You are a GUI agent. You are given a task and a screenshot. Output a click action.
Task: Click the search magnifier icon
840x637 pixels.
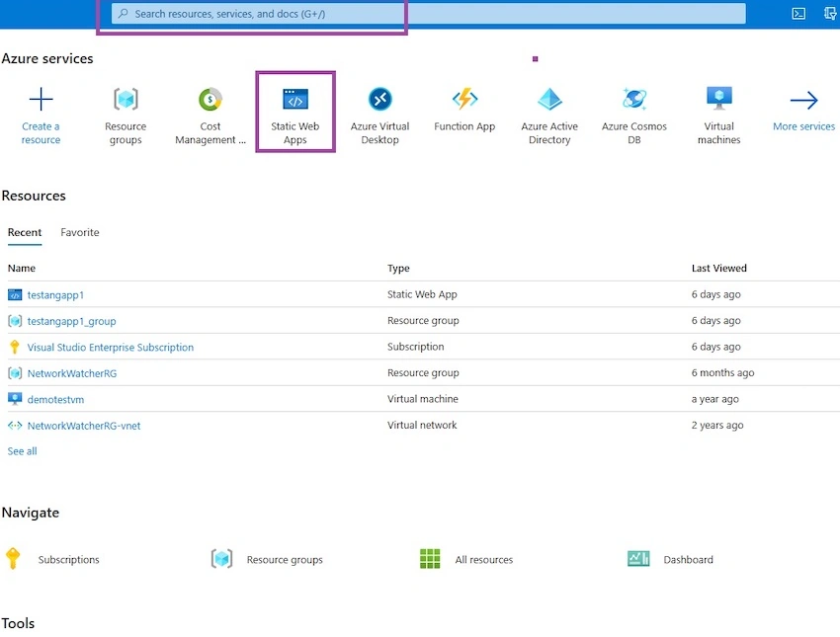point(124,14)
